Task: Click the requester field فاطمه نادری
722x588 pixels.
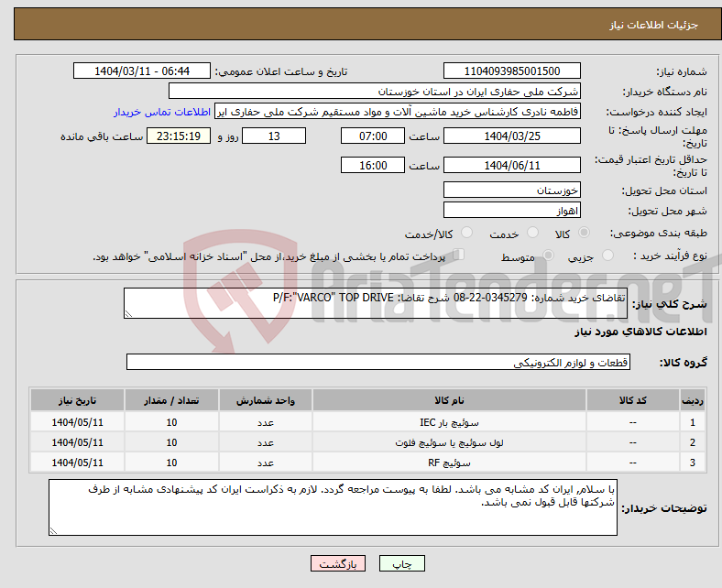Action: tap(398, 112)
